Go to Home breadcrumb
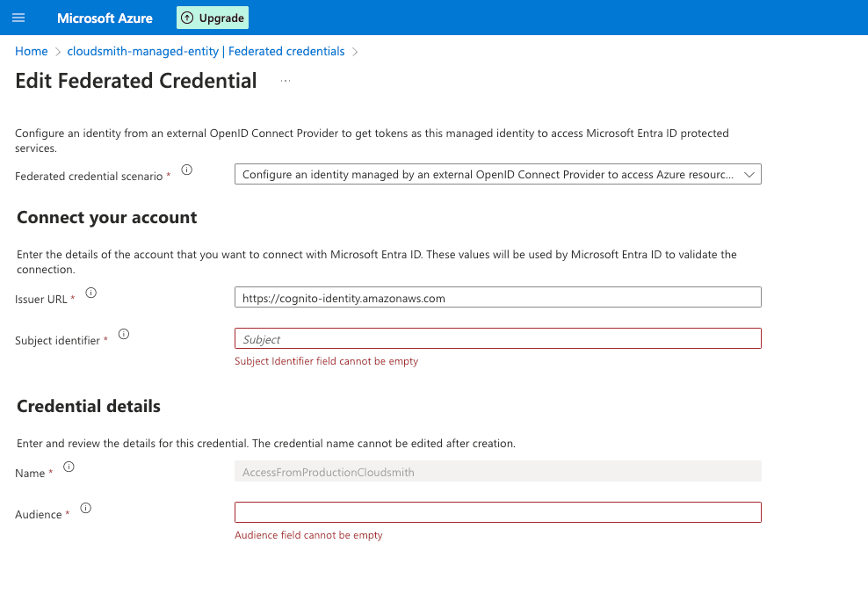Screen dimensions: 868x601 (32, 52)
